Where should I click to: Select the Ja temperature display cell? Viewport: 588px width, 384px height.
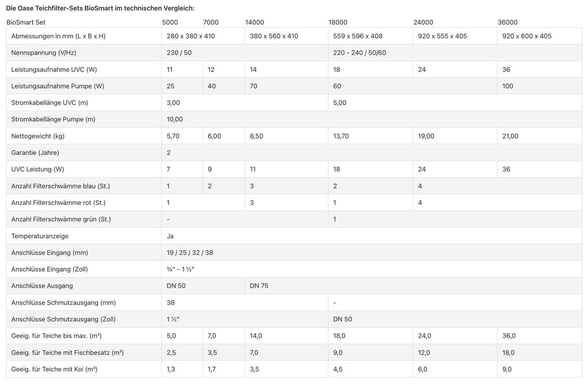[170, 236]
